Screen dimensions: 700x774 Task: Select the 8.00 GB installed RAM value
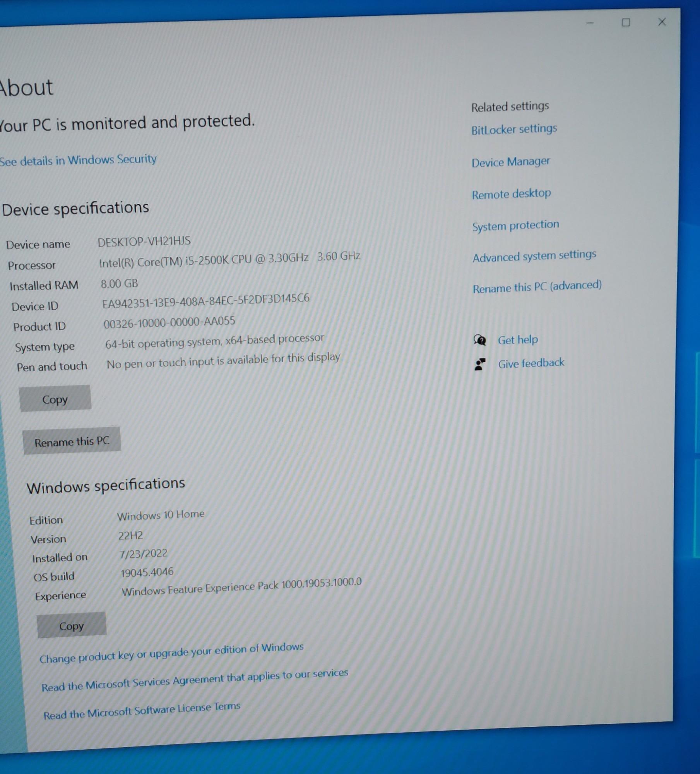(119, 284)
